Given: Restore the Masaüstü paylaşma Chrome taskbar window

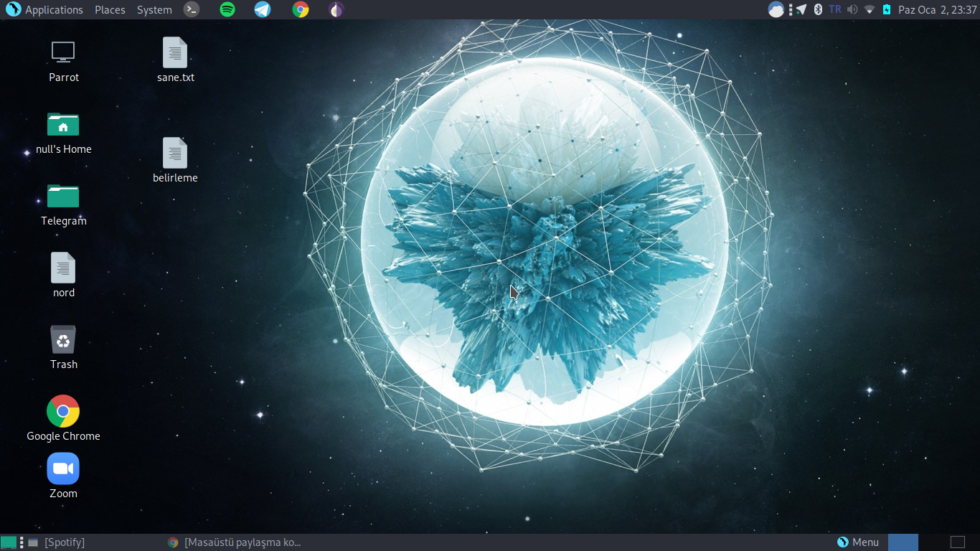Looking at the screenshot, I should coord(234,542).
